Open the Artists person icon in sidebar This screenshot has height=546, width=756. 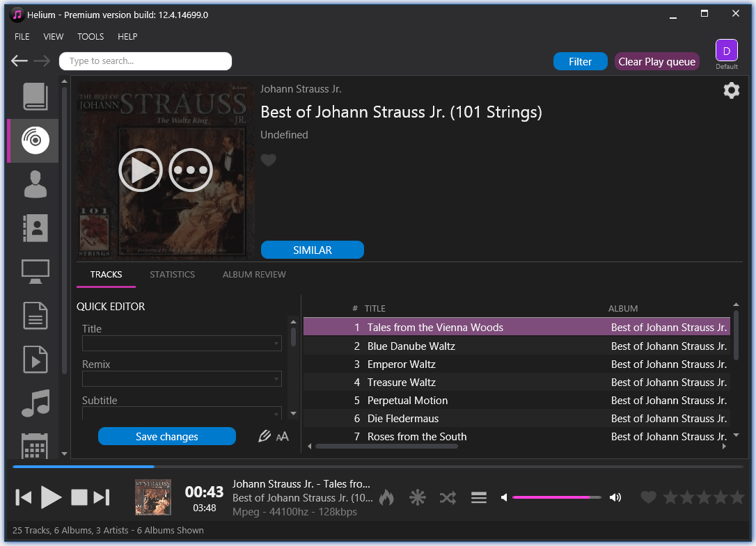pyautogui.click(x=36, y=184)
